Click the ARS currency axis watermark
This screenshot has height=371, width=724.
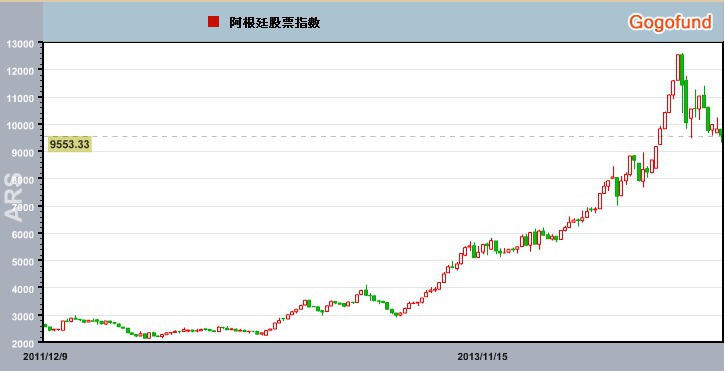13,197
